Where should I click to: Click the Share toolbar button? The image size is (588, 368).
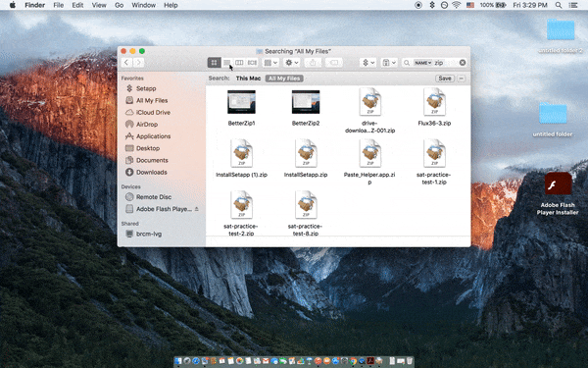point(313,63)
